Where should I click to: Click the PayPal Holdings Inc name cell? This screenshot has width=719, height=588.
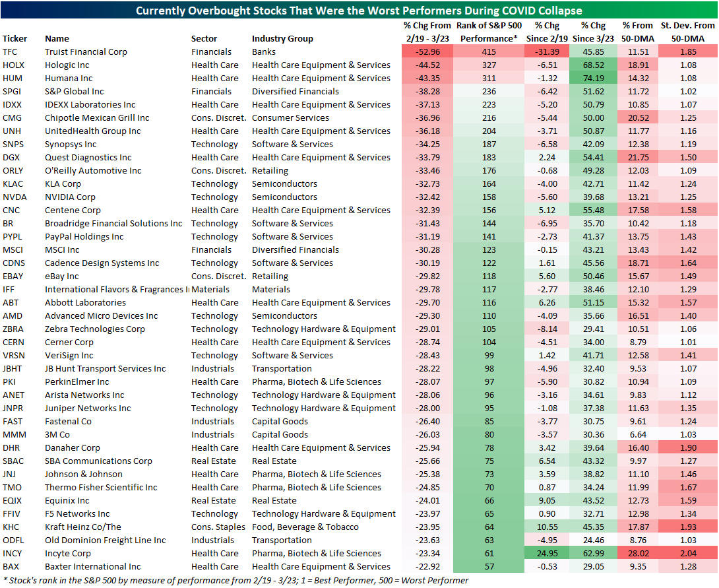click(x=84, y=236)
